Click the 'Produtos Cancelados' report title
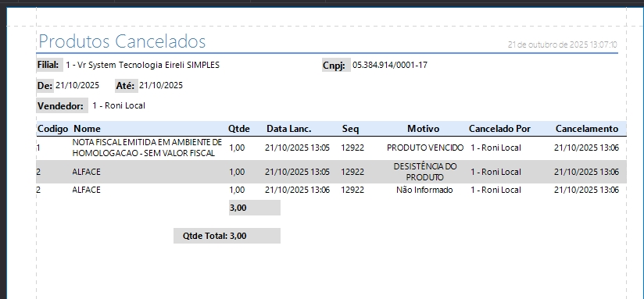Image resolution: width=644 pixels, height=299 pixels. coord(122,41)
